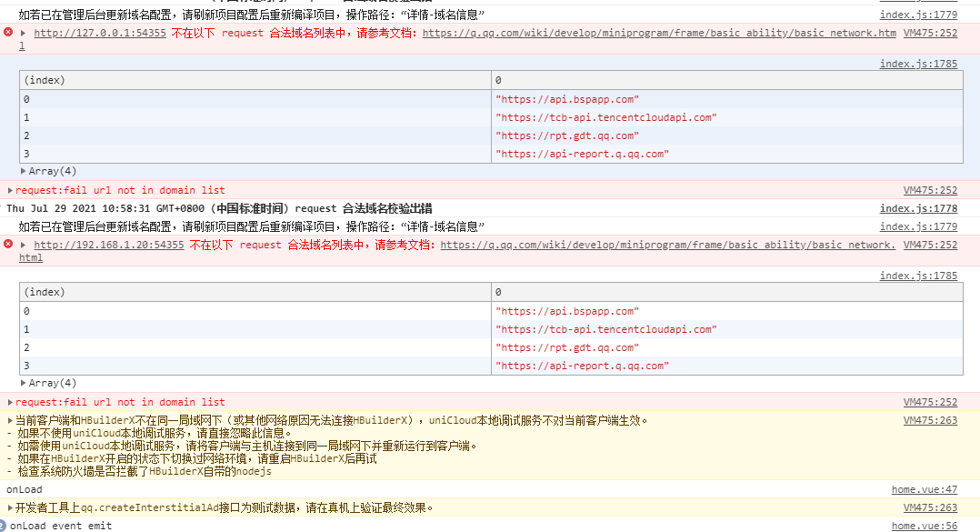Open the http://127.0.0.1:54355 link
Viewport: 980px width, 532px height.
coord(100,33)
